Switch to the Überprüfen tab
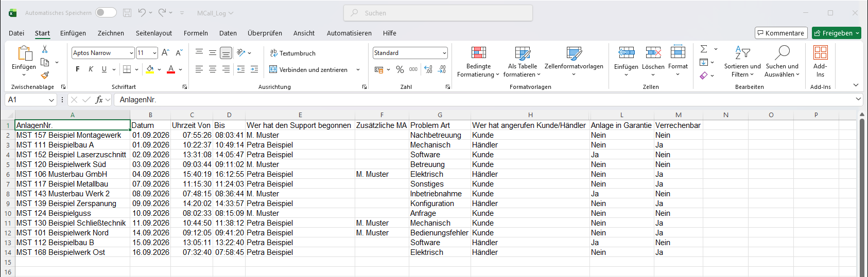Image resolution: width=868 pixels, height=277 pixels. point(265,33)
